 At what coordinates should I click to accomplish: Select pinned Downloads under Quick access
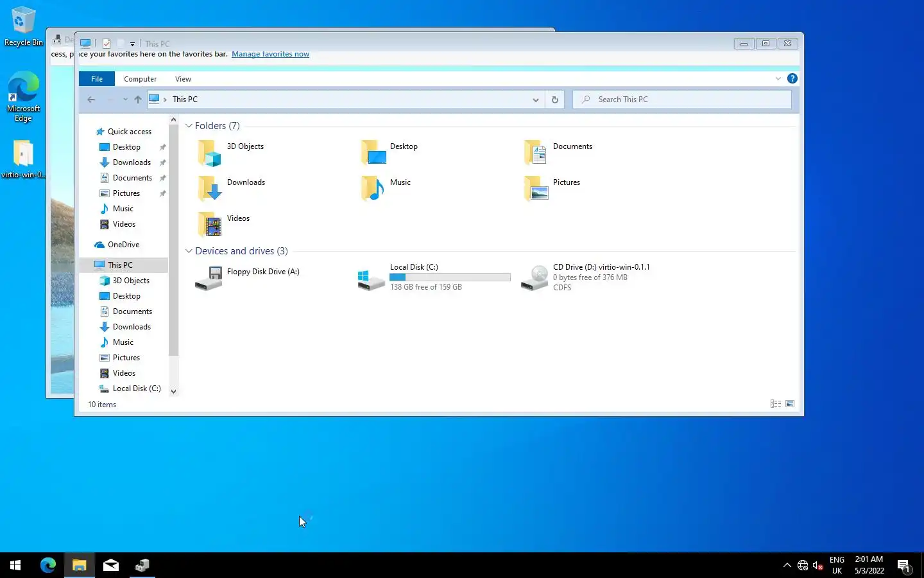coord(132,162)
